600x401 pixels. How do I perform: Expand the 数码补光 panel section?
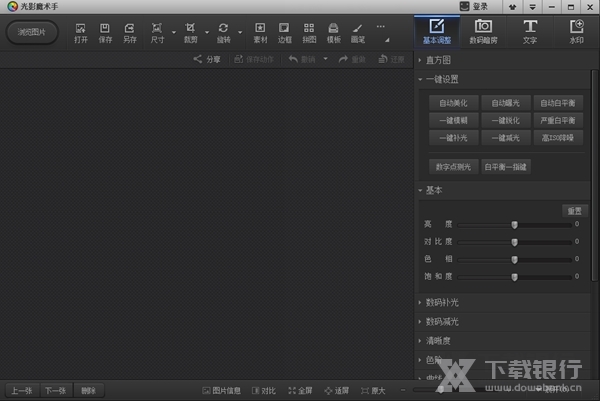tap(442, 302)
